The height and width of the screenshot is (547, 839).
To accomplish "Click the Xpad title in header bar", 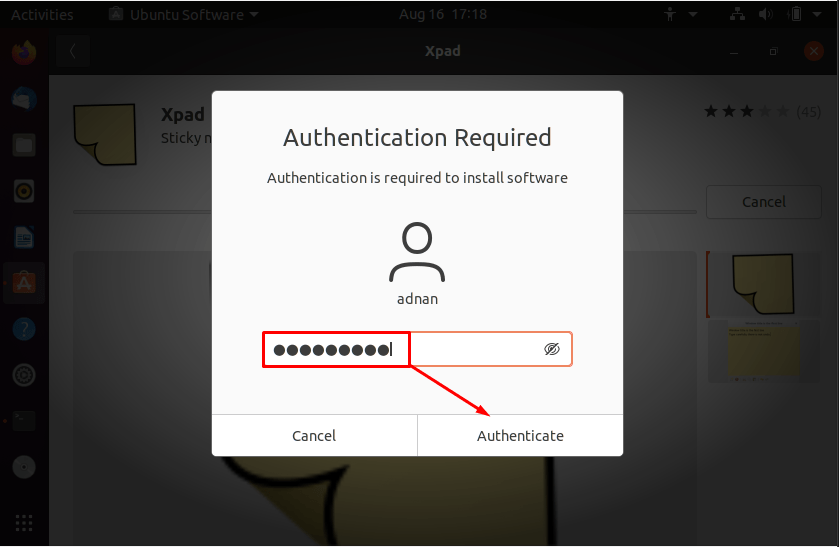I will pyautogui.click(x=443, y=51).
